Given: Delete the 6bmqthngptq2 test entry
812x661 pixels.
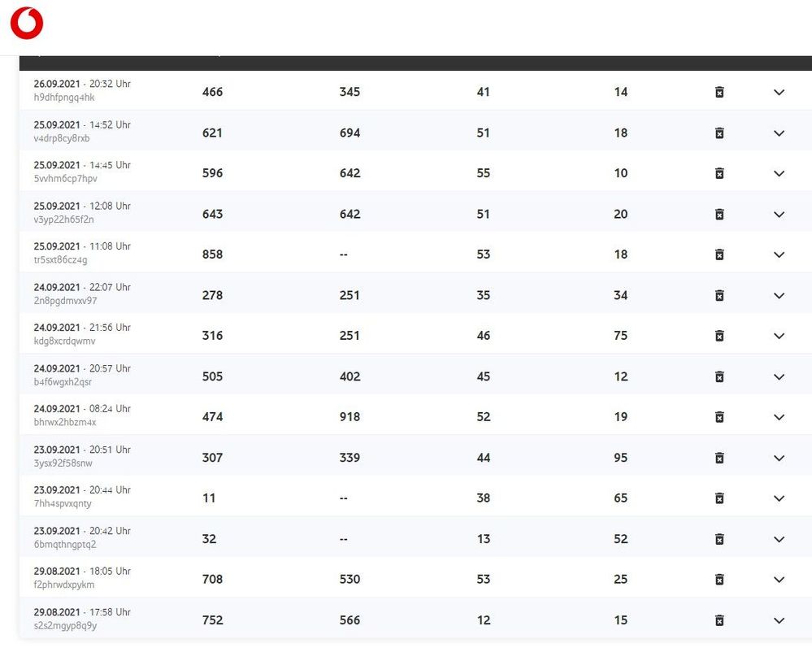Looking at the screenshot, I should pyautogui.click(x=719, y=540).
